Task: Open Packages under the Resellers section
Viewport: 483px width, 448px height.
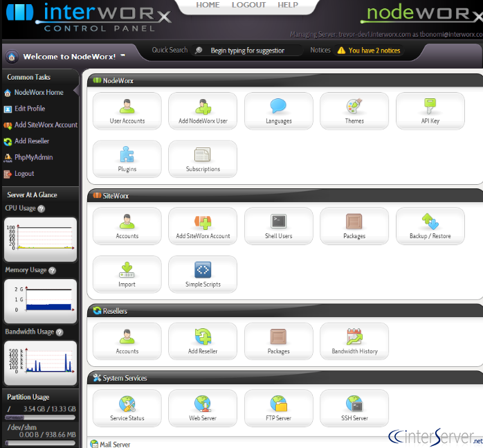Action: (278, 341)
